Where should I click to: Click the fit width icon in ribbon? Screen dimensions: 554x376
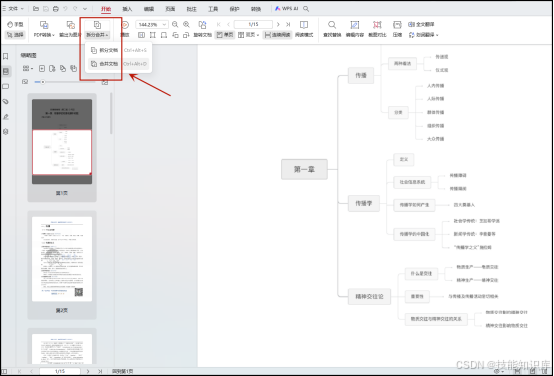[x=164, y=35]
